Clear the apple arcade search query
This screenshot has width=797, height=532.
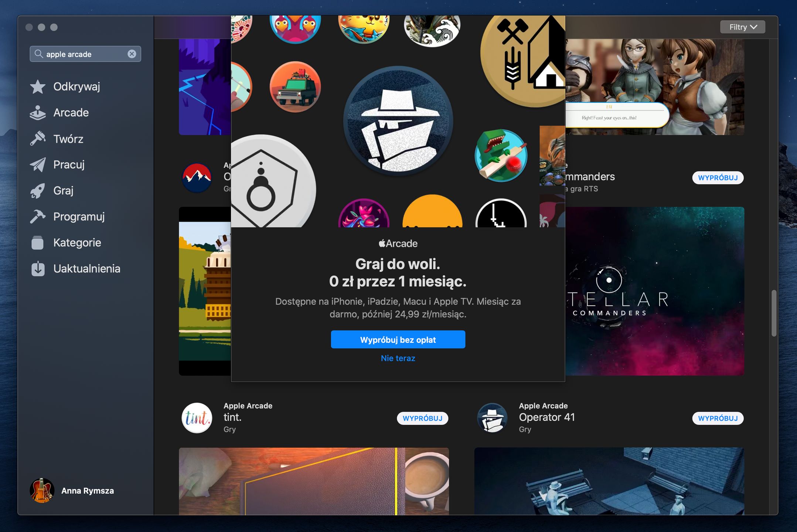point(133,54)
